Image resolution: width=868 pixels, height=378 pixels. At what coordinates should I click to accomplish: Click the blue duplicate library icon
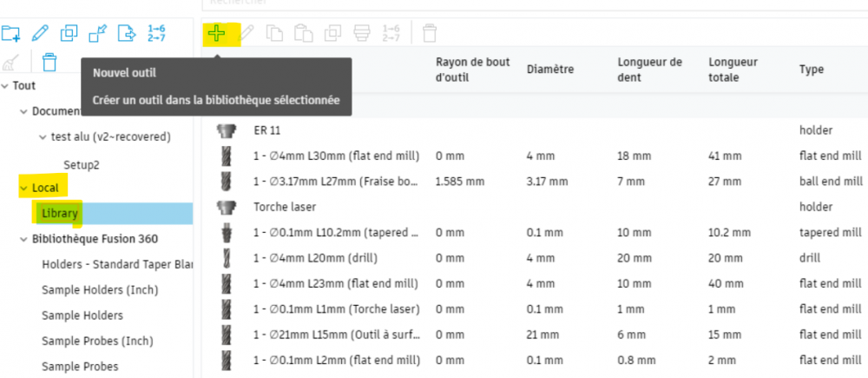pyautogui.click(x=69, y=33)
